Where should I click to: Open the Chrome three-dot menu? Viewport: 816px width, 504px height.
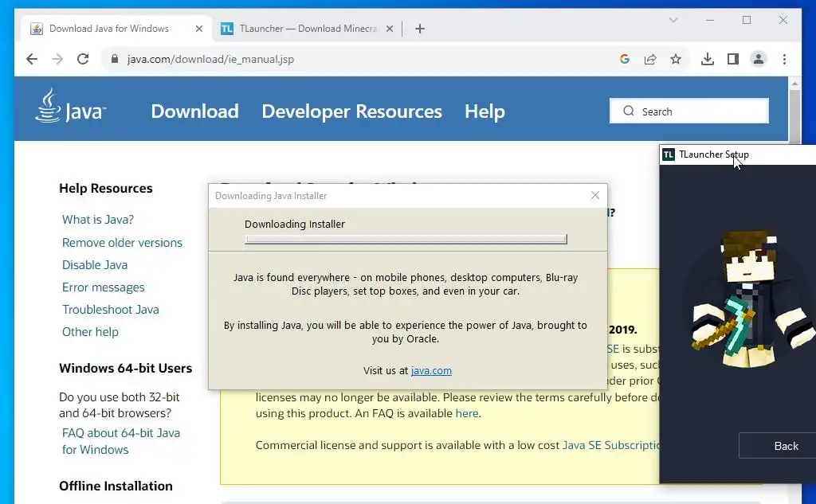coord(784,59)
